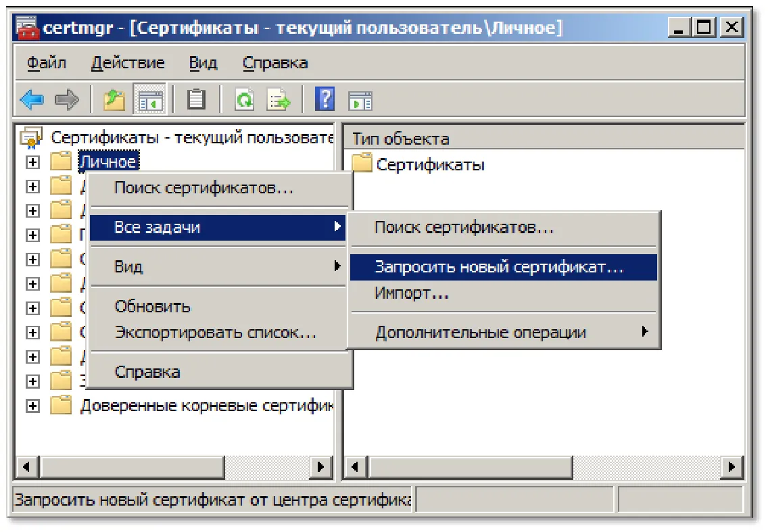The width and height of the screenshot is (768, 532).
Task: Click the arrow beside Дополнительные операции
Action: click(x=644, y=332)
